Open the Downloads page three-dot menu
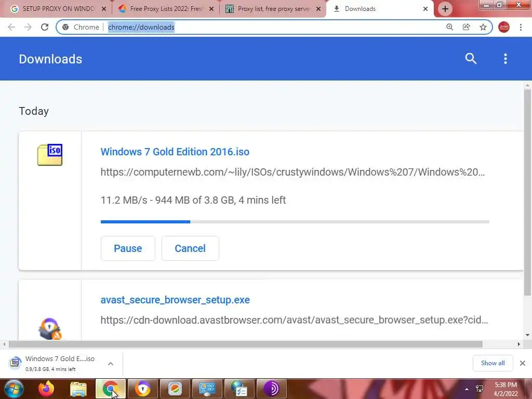 tap(505, 59)
